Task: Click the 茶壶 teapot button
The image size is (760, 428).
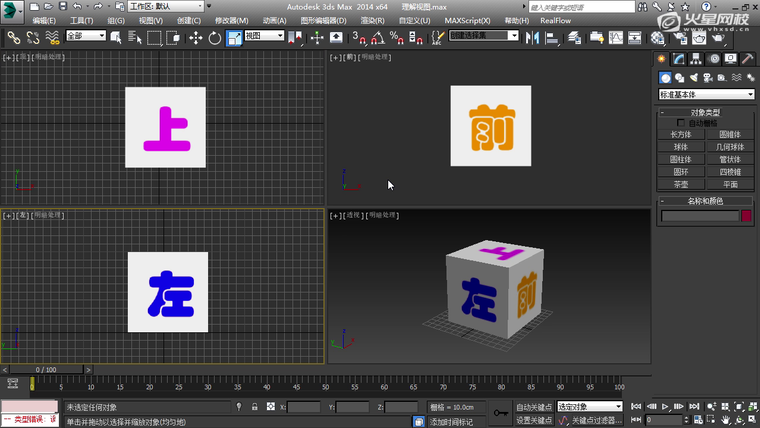Action: (680, 185)
